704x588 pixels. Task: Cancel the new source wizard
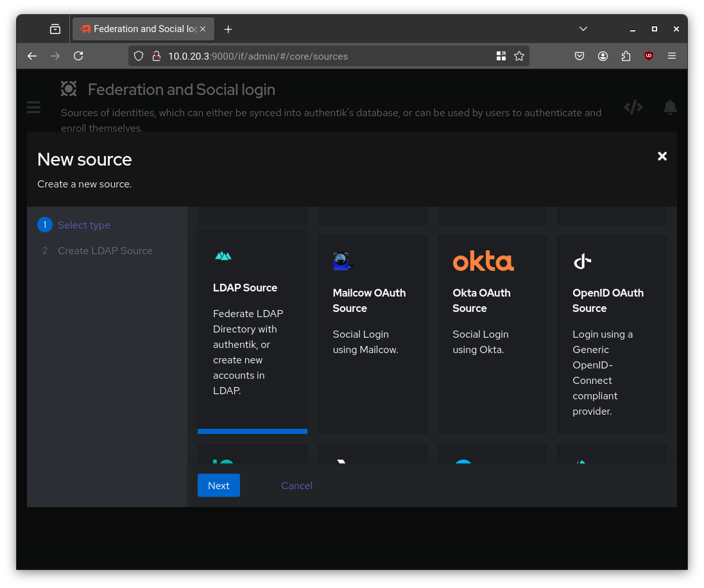296,485
